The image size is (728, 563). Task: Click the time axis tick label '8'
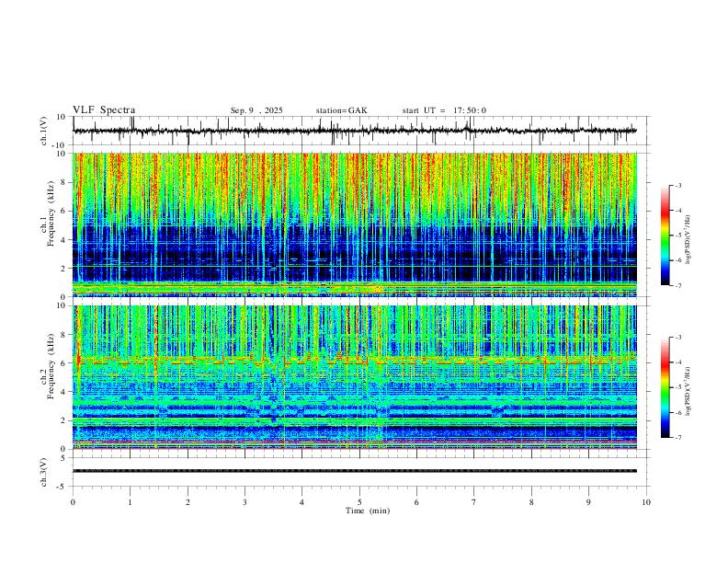(531, 502)
